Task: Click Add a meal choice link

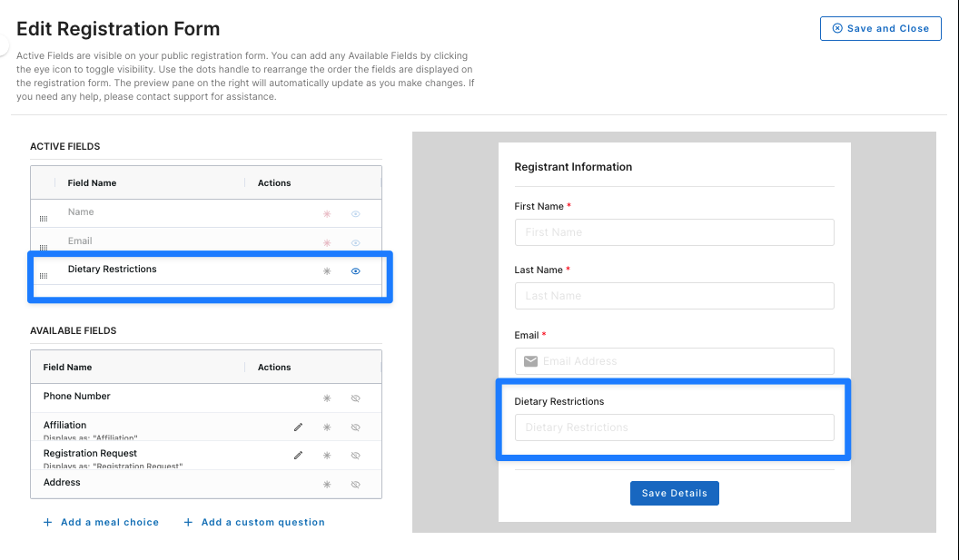Action: [x=101, y=522]
